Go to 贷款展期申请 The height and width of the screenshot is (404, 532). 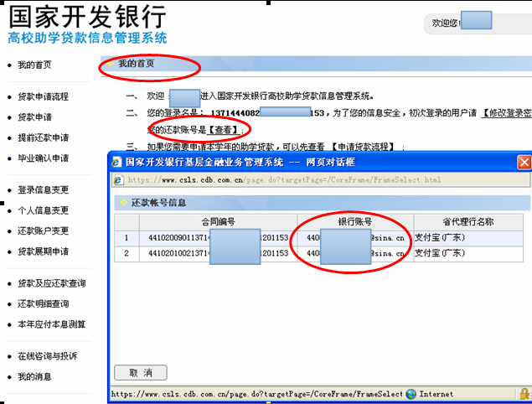click(x=43, y=251)
